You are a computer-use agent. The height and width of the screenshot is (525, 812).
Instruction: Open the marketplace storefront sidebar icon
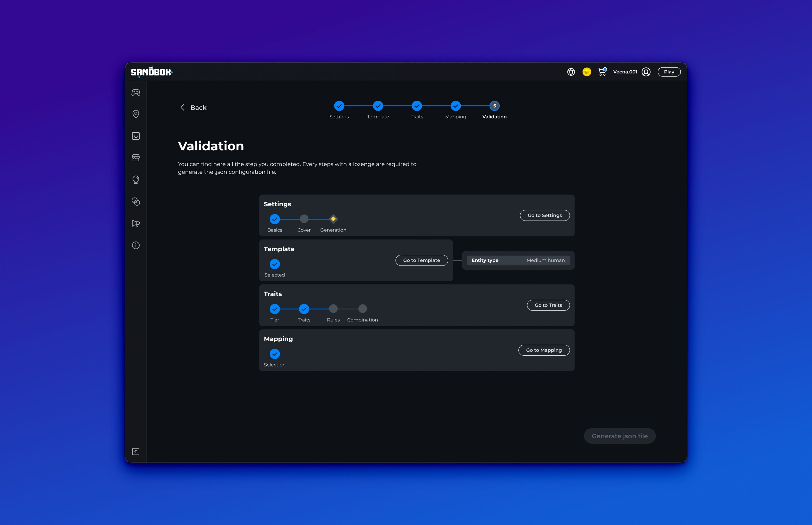tap(136, 157)
